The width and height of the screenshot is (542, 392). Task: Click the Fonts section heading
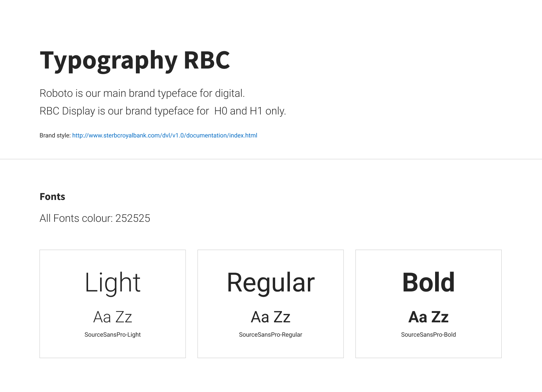[52, 197]
